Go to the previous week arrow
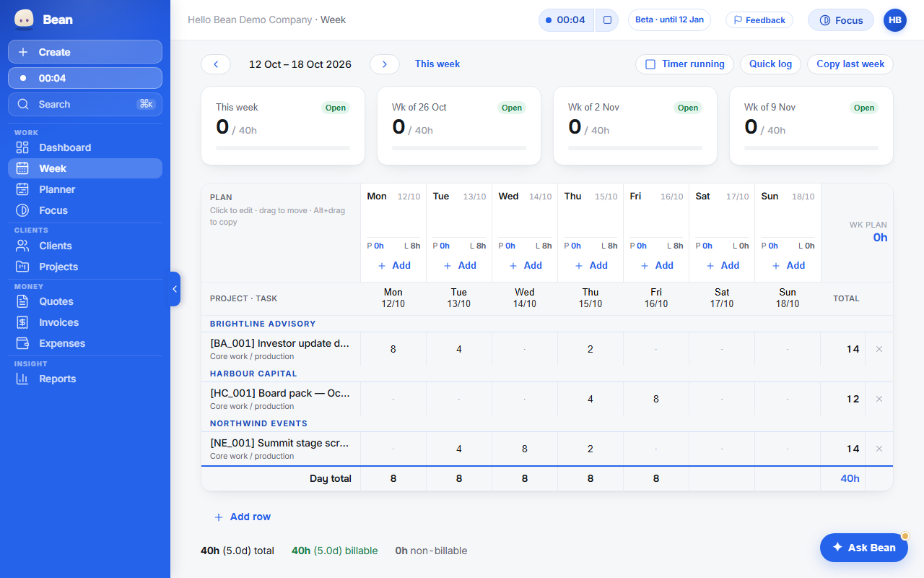Image resolution: width=924 pixels, height=578 pixels. [x=216, y=64]
